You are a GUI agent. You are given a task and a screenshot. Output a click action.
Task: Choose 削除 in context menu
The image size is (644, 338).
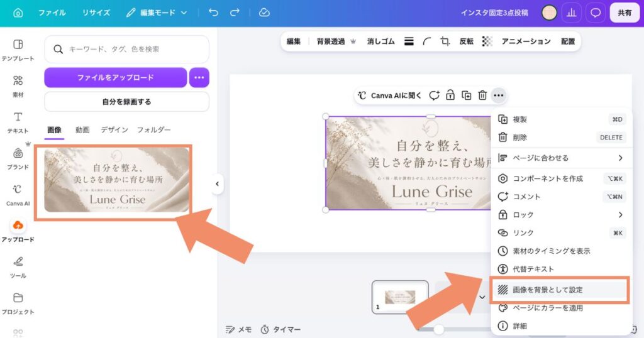tap(562, 138)
